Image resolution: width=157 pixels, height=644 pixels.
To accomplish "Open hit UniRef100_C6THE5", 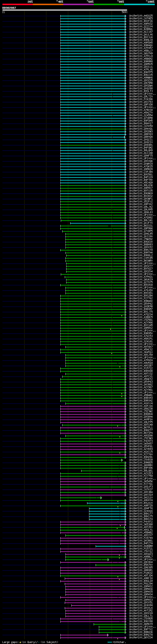I will [141, 19].
